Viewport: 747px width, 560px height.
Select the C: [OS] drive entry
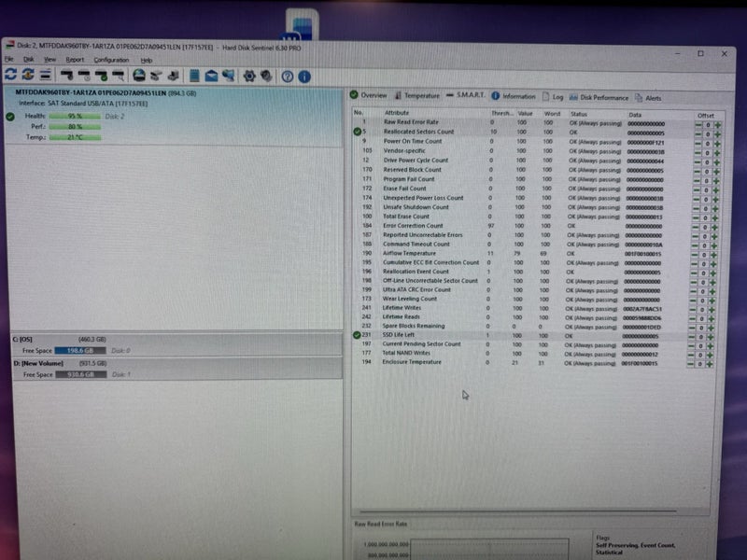(x=176, y=344)
